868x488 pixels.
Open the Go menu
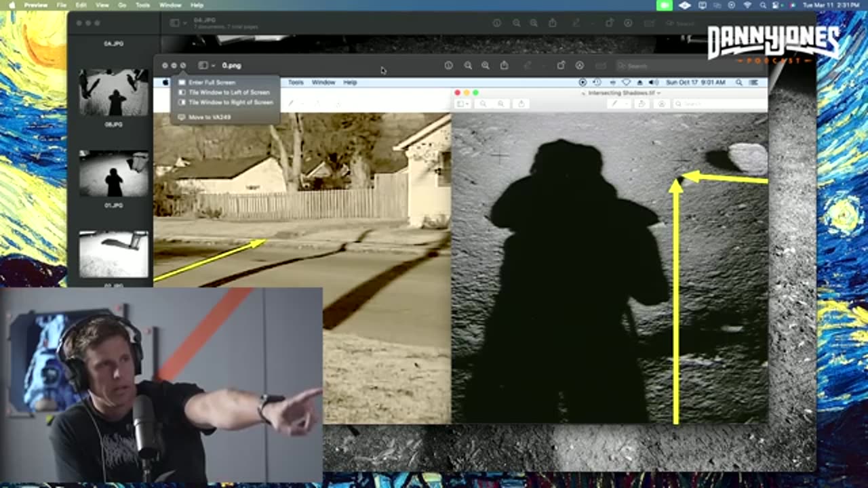(x=122, y=5)
